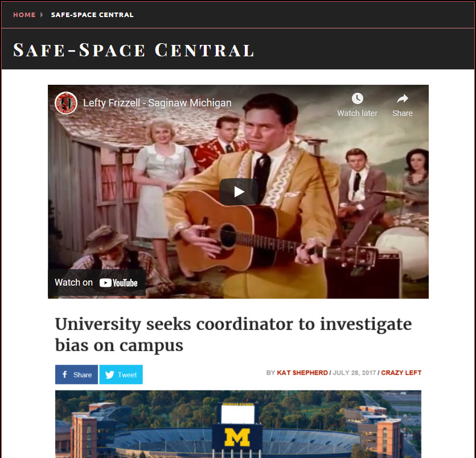
Task: Play the Lefty Frizzell video
Action: (x=239, y=192)
